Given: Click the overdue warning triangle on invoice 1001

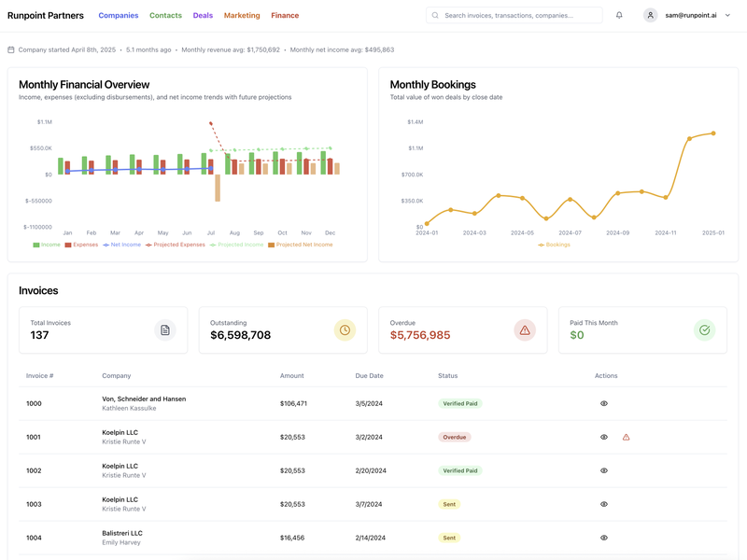Looking at the screenshot, I should (x=625, y=436).
